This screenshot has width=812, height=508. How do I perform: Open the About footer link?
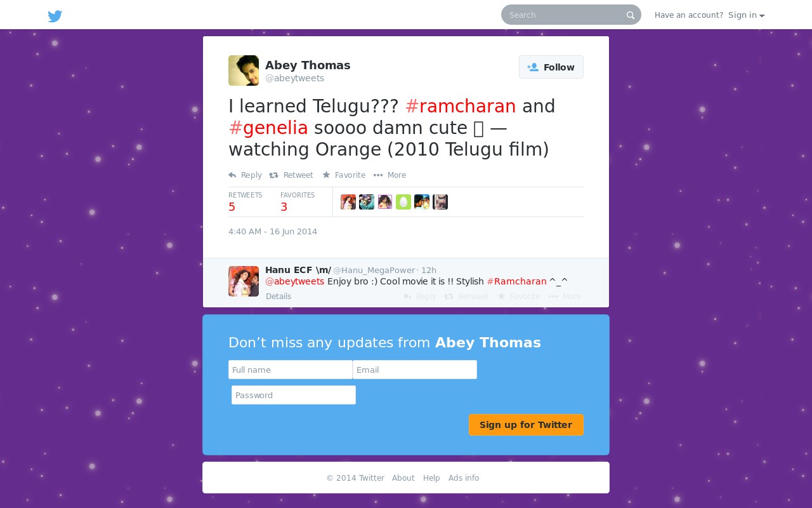tap(403, 478)
